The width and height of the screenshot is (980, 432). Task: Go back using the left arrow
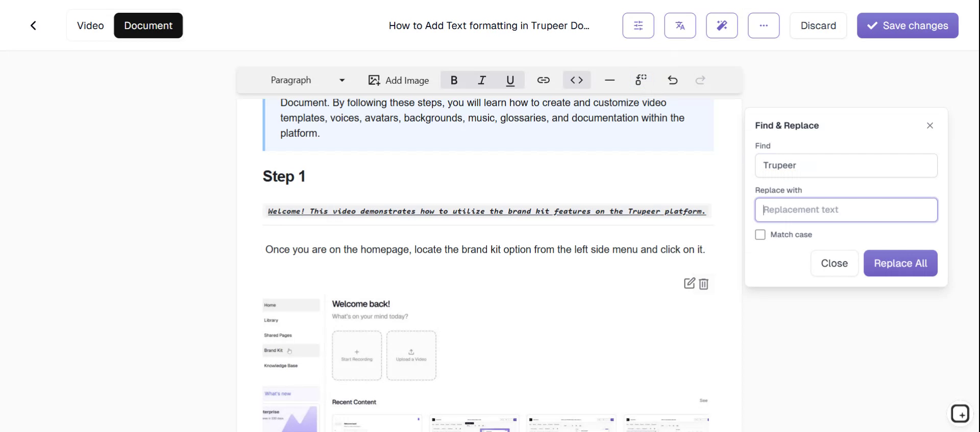click(33, 26)
